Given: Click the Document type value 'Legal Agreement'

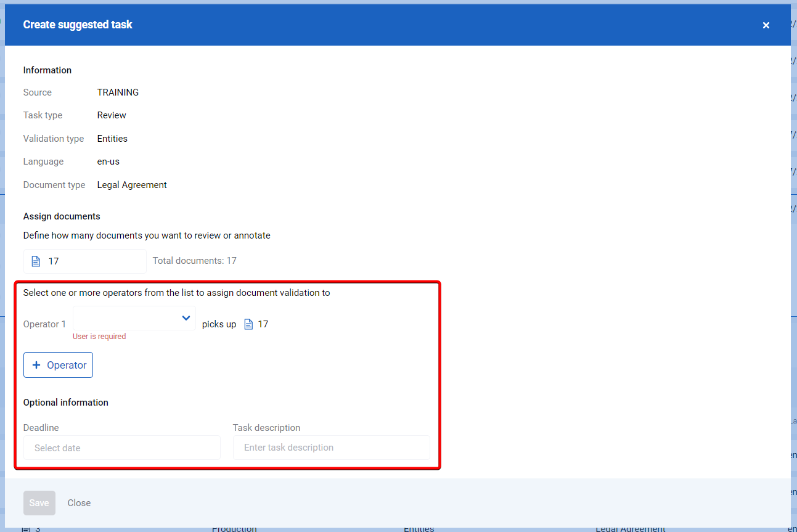Looking at the screenshot, I should coord(132,185).
